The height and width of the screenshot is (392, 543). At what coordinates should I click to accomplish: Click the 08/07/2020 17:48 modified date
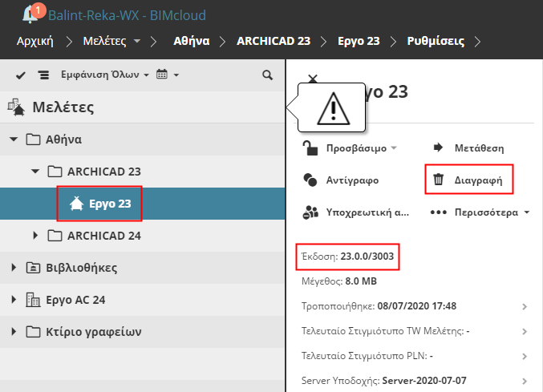(x=417, y=306)
